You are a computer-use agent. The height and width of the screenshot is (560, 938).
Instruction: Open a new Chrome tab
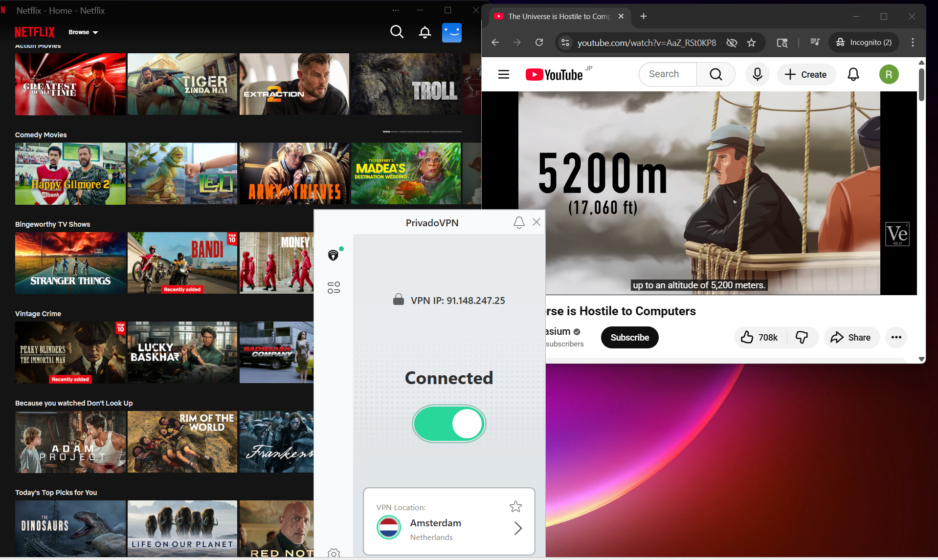644,16
